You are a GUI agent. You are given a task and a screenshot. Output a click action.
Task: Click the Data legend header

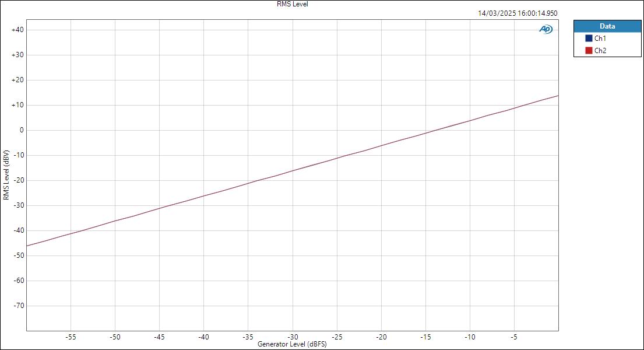pyautogui.click(x=607, y=26)
